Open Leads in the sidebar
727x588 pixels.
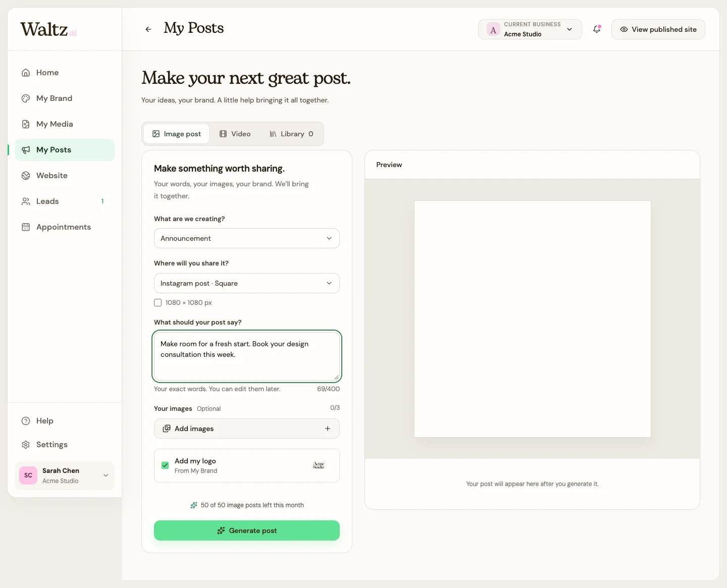pos(65,201)
